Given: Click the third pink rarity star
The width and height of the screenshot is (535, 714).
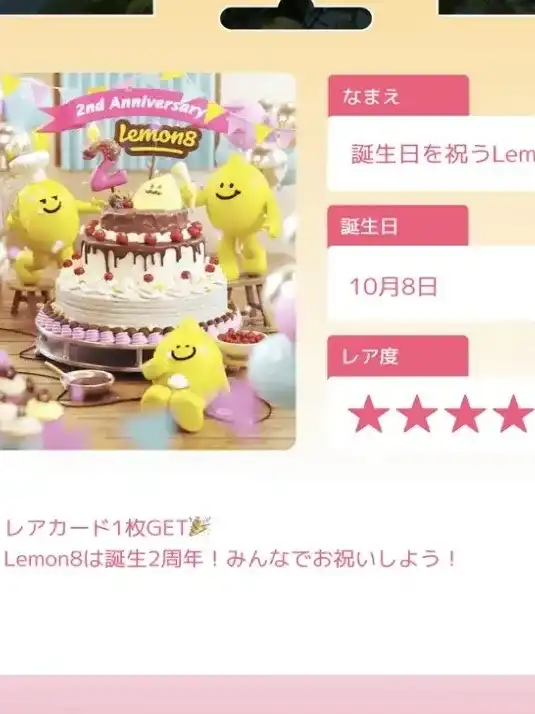Looking at the screenshot, I should [x=465, y=413].
